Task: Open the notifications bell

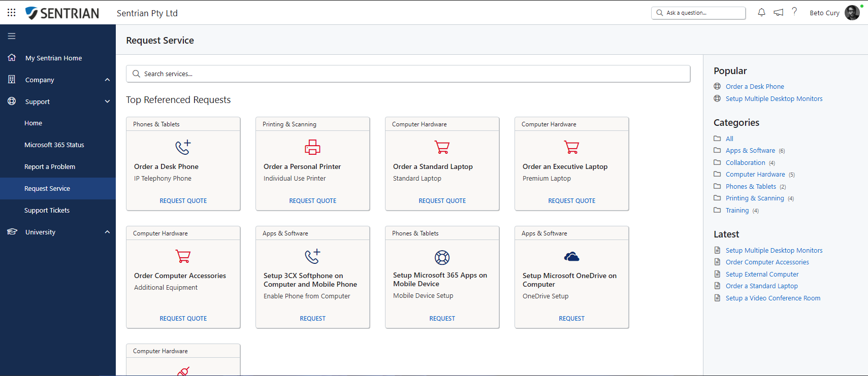Action: tap(761, 13)
